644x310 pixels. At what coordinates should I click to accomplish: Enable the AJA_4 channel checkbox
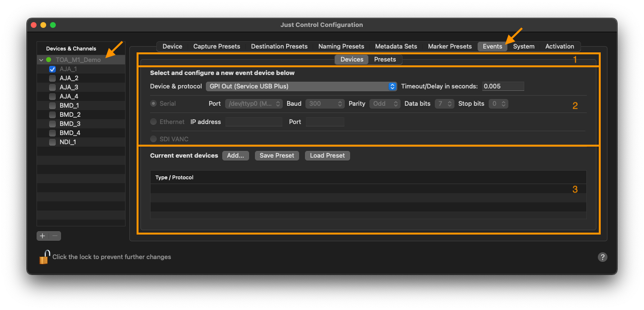[52, 97]
